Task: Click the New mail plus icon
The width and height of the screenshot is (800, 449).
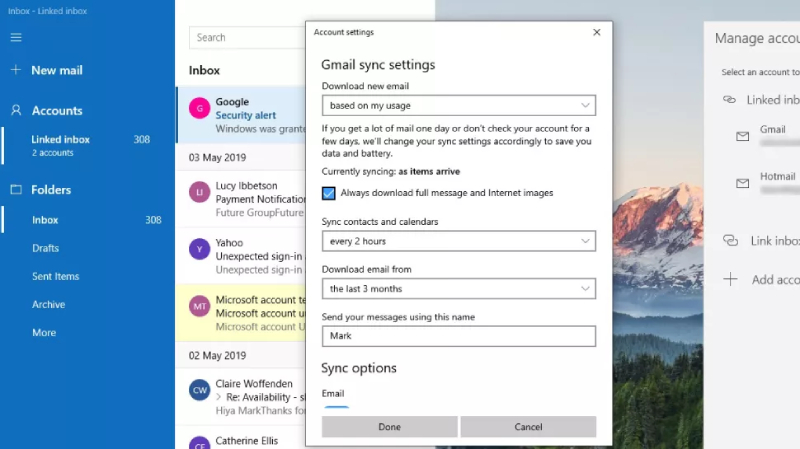Action: [16, 70]
